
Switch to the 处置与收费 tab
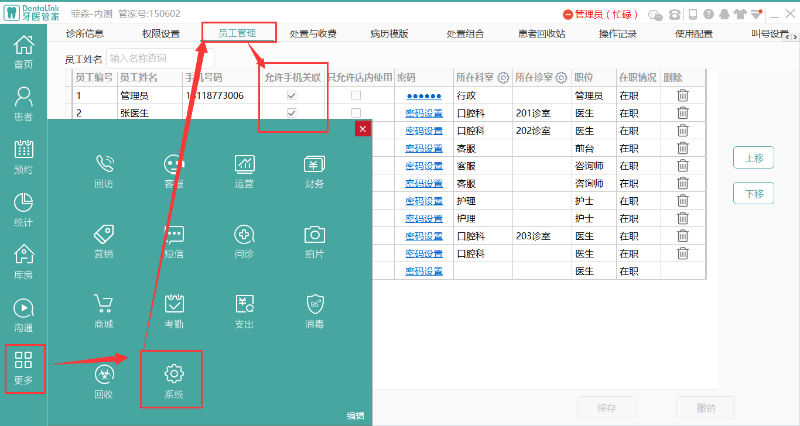[313, 33]
